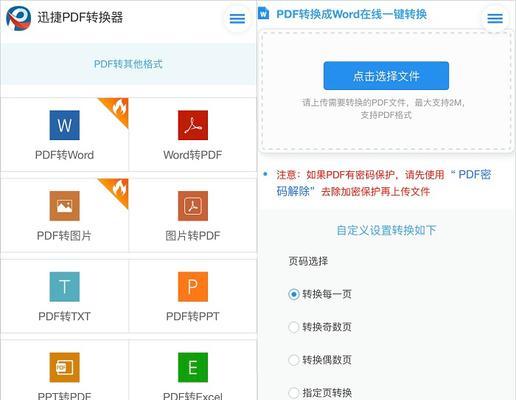Select the 指定页转换 radio option

click(x=294, y=393)
